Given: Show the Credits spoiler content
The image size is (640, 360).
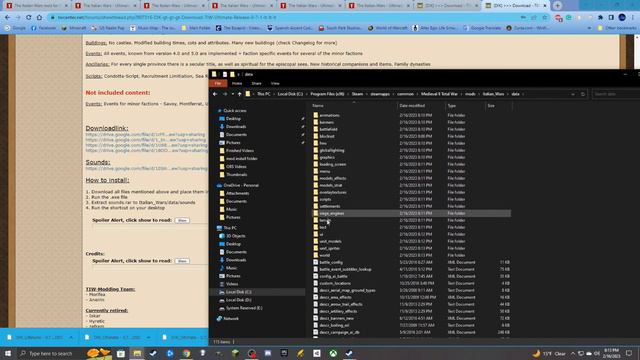Looking at the screenshot, I should pos(182,261).
